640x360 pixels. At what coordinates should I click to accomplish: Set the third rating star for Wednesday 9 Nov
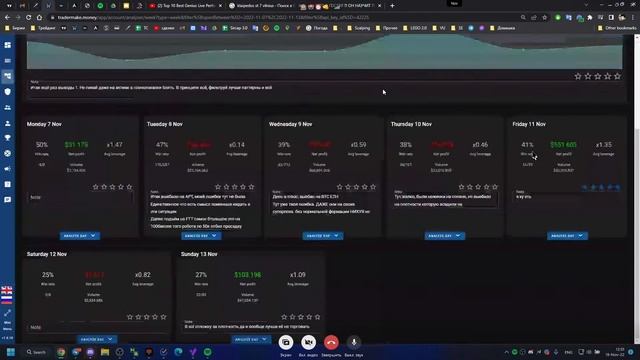point(356,187)
